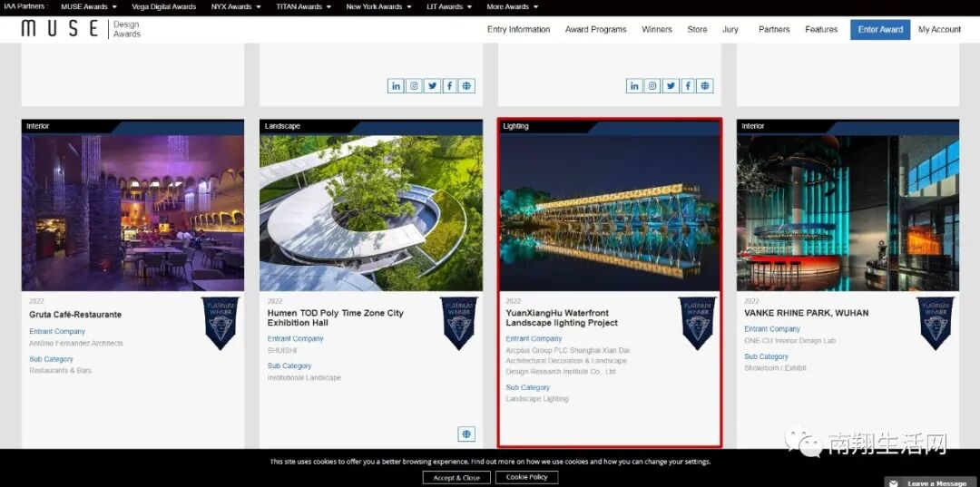Image resolution: width=980 pixels, height=487 pixels.
Task: Open Gruta Café-Restaurante title link
Action: click(75, 315)
